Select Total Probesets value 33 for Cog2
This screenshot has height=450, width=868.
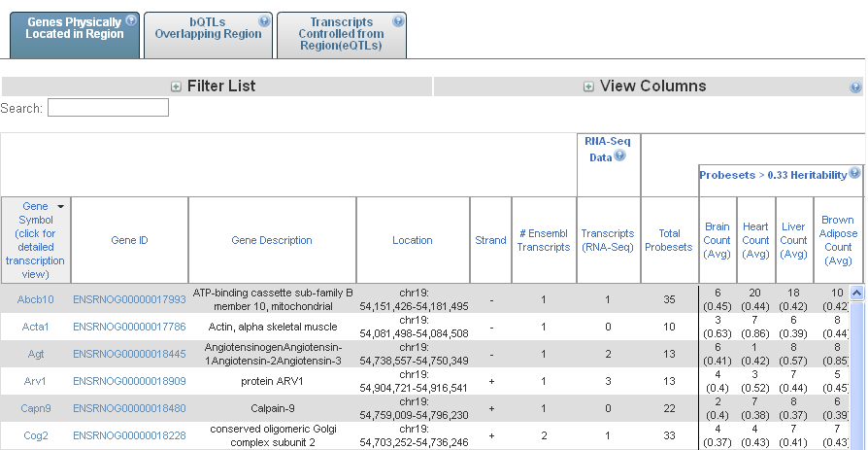click(x=669, y=435)
